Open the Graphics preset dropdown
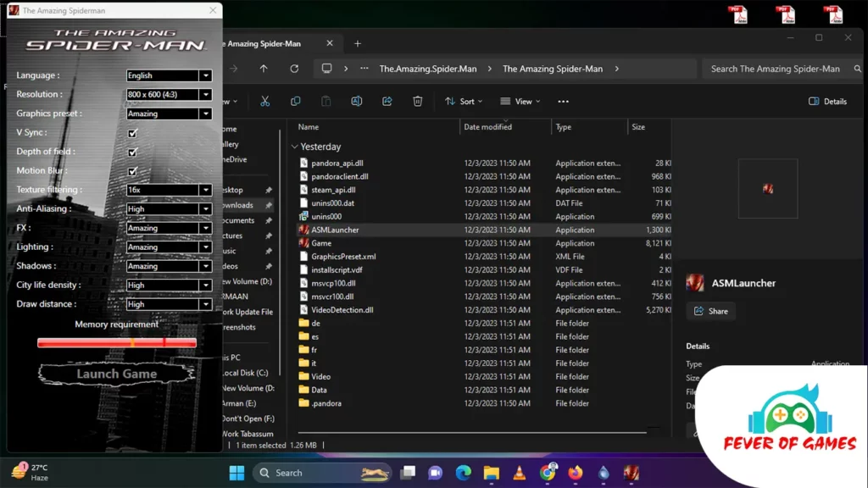 (169, 114)
